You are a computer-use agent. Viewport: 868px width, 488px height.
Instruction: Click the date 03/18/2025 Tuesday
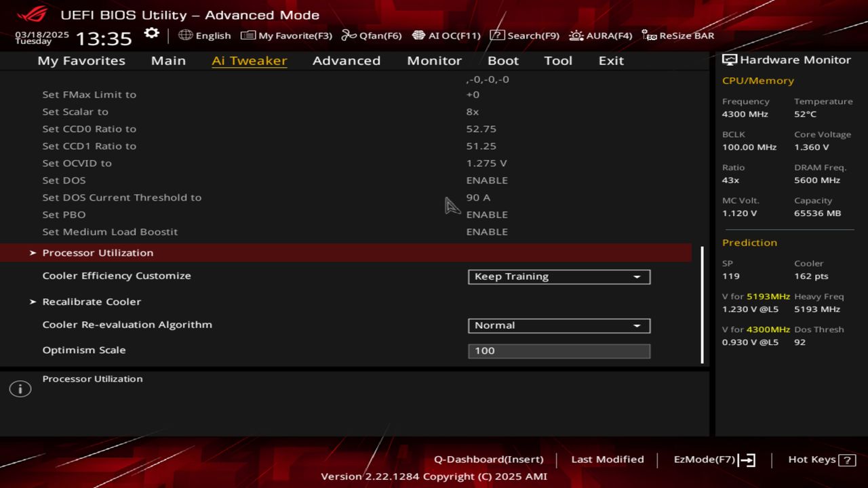point(42,37)
